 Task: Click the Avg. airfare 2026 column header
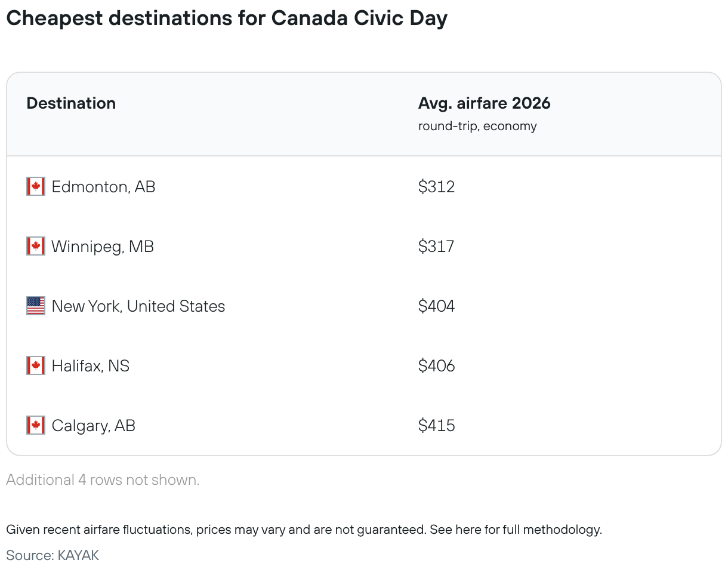pyautogui.click(x=484, y=103)
